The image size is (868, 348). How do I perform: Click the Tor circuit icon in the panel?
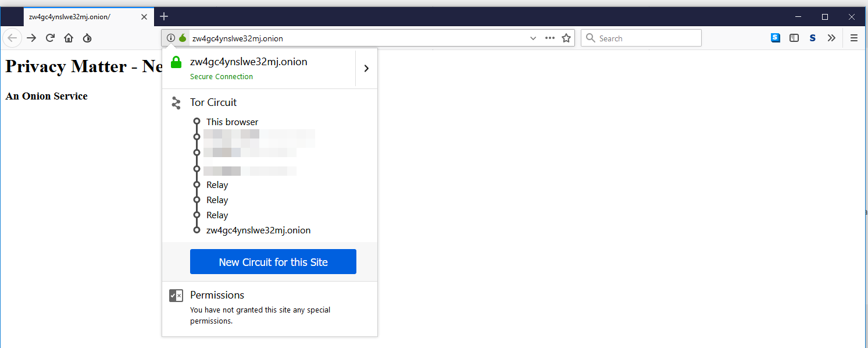[176, 102]
